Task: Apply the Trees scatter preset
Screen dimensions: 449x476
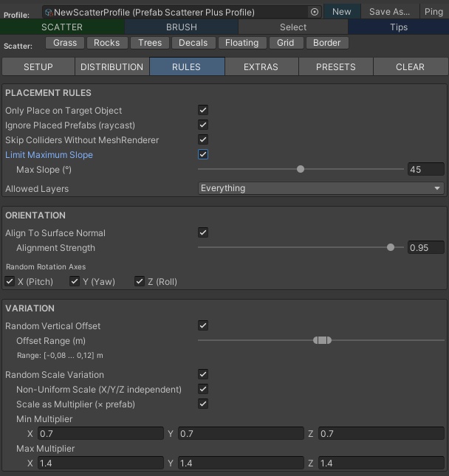Action: [x=150, y=43]
